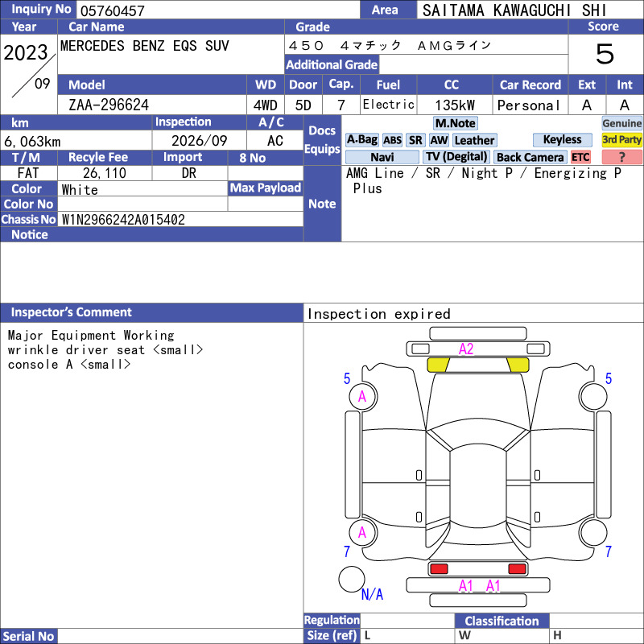The image size is (644, 644).
Task: Click the right red taillight on diagram
Action: coord(517,569)
